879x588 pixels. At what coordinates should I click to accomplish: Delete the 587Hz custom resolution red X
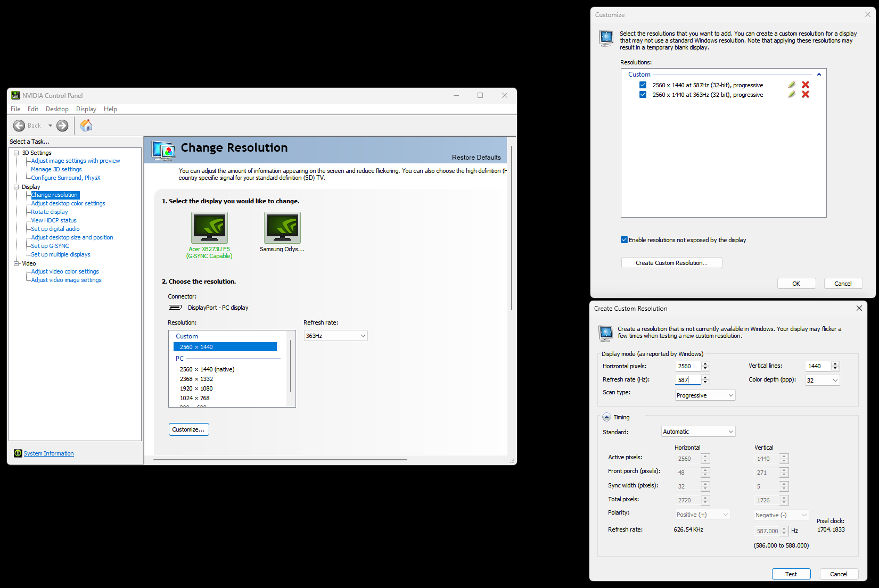(806, 85)
